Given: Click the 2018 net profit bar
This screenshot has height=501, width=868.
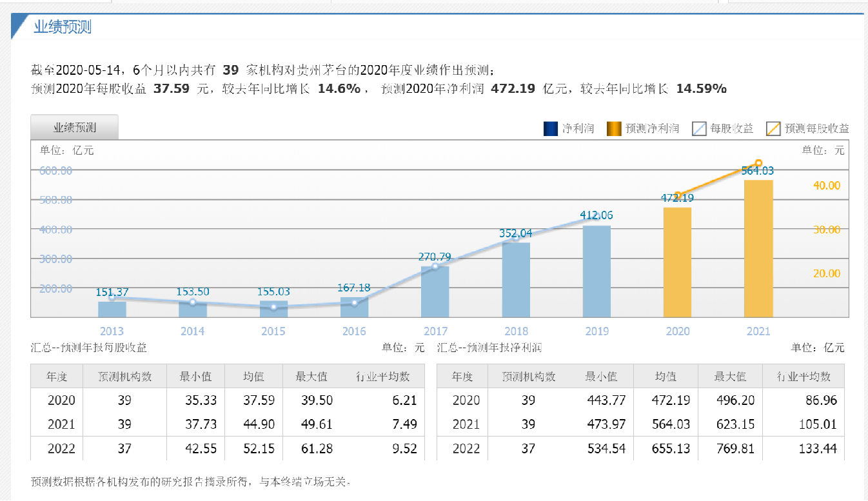Looking at the screenshot, I should point(516,279).
